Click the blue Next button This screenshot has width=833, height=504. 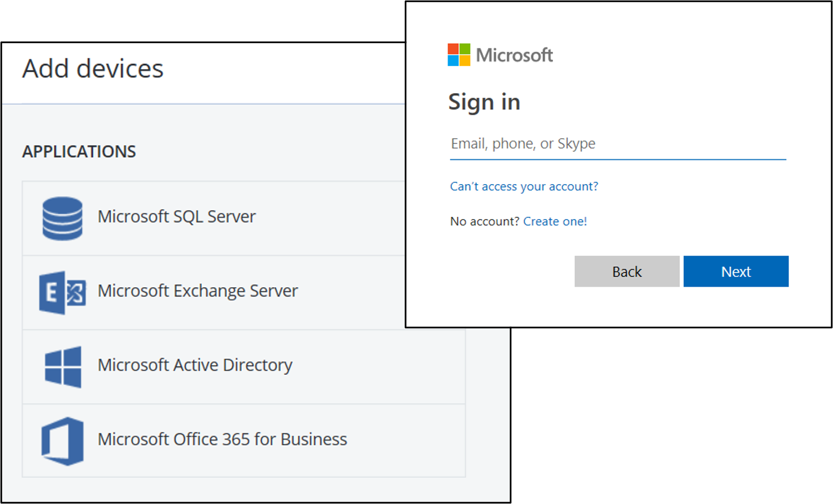point(736,271)
